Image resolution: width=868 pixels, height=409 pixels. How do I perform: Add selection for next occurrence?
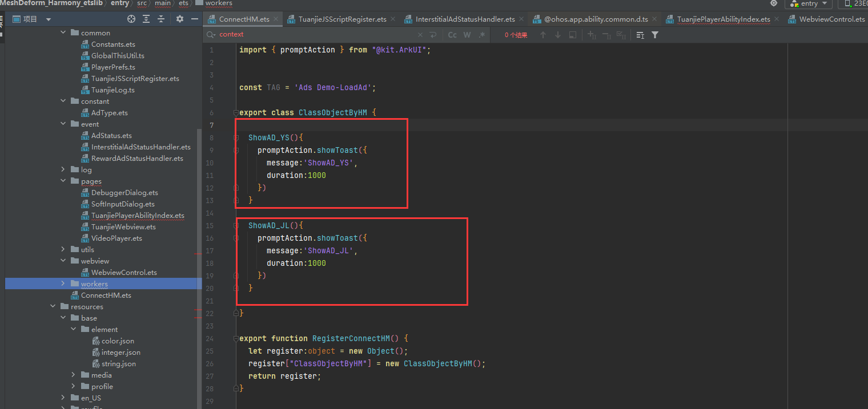pos(592,35)
